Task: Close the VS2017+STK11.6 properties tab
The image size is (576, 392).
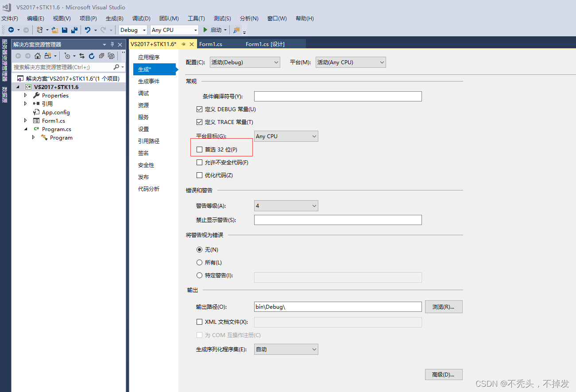Action: pyautogui.click(x=192, y=44)
